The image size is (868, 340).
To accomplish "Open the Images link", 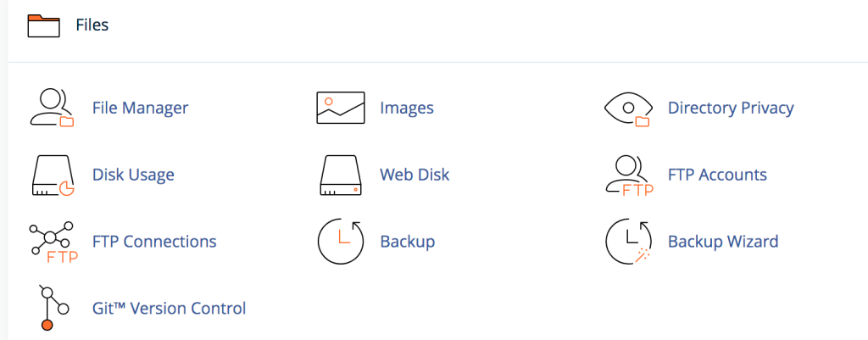I will pos(407,108).
